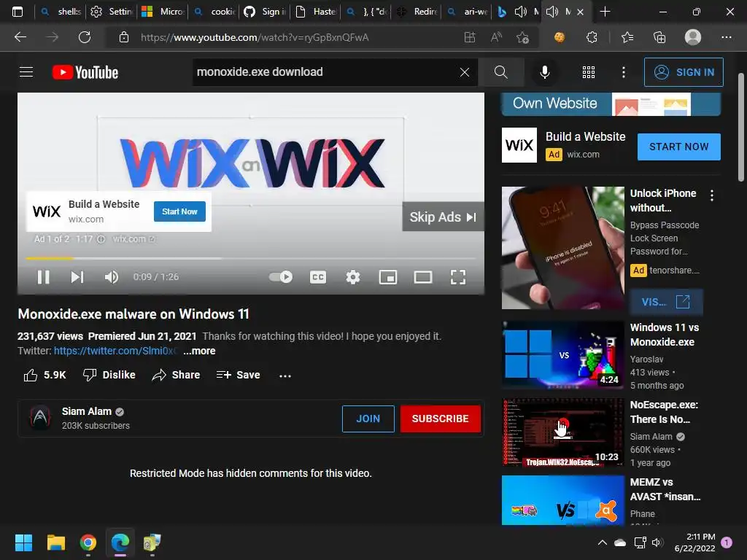Viewport: 747px width, 560px height.
Task: Open read aloud option
Action: point(496,37)
